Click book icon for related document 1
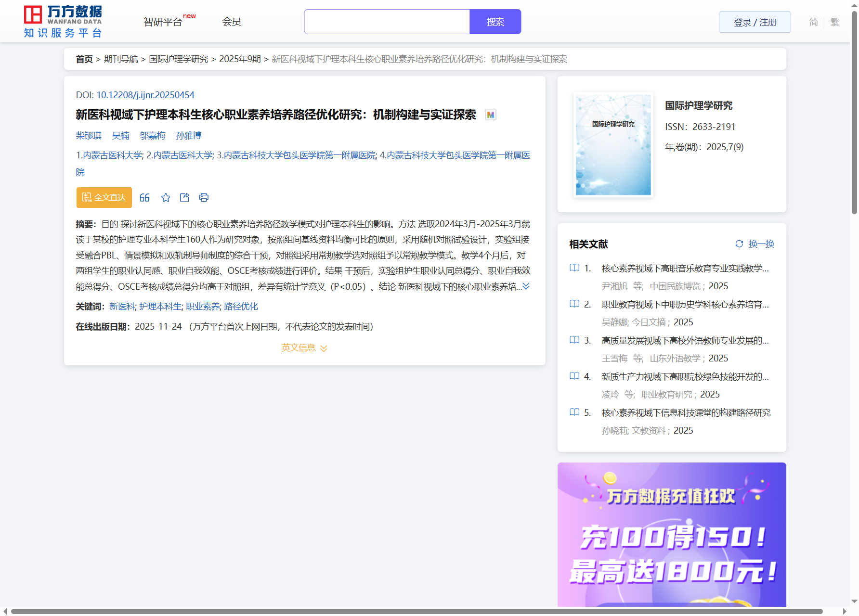 pyautogui.click(x=574, y=268)
